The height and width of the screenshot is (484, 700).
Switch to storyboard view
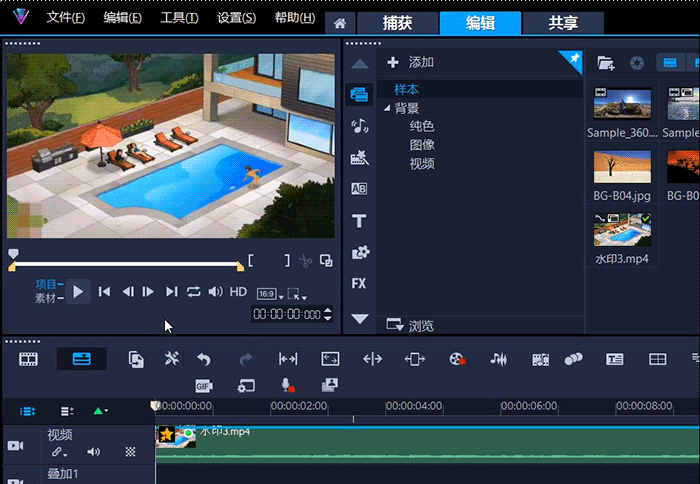pyautogui.click(x=28, y=359)
